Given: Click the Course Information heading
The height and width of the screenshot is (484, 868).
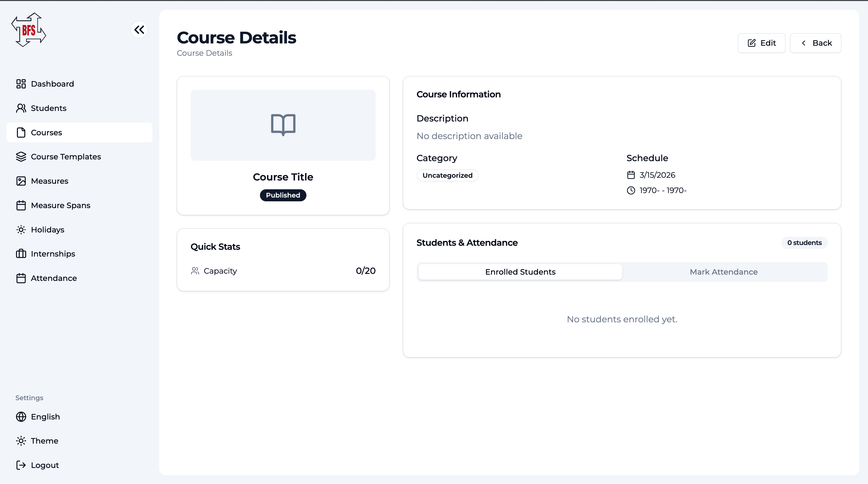Looking at the screenshot, I should click(x=459, y=94).
